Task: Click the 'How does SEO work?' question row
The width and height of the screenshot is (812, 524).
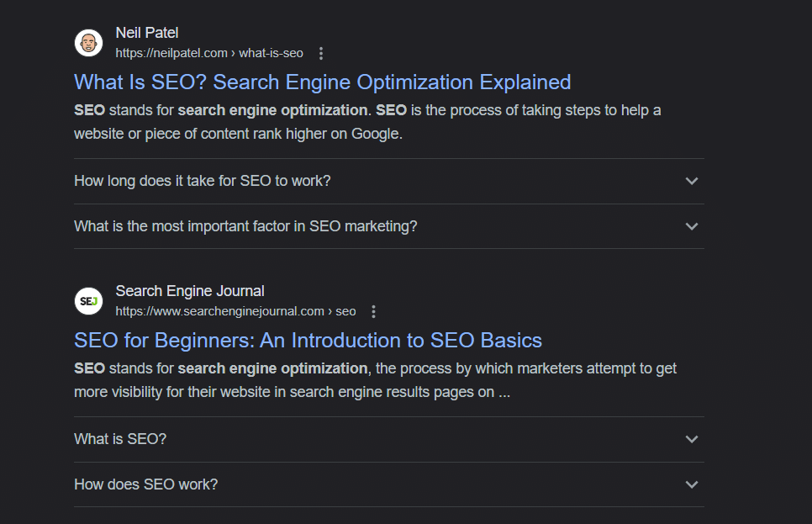Action: (x=145, y=484)
